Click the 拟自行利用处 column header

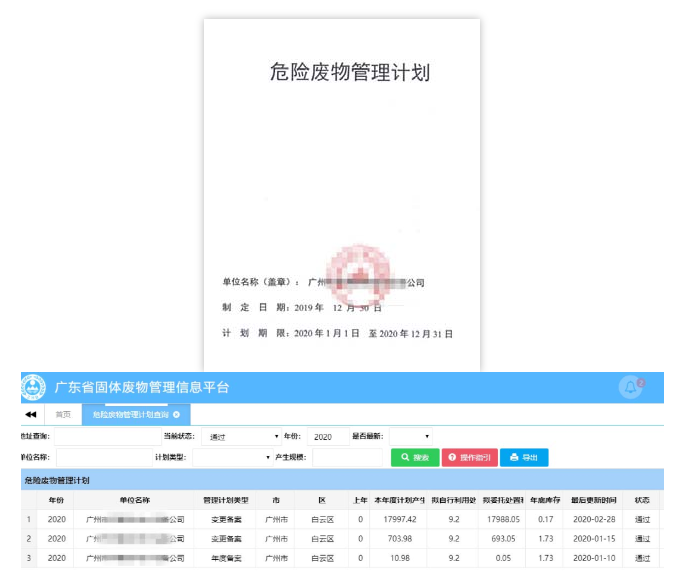coord(453,500)
